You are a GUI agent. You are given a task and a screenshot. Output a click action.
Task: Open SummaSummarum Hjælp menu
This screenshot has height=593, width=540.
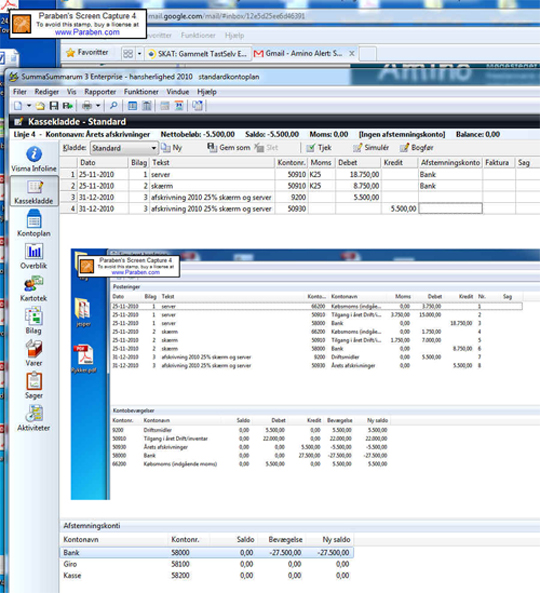click(x=206, y=92)
